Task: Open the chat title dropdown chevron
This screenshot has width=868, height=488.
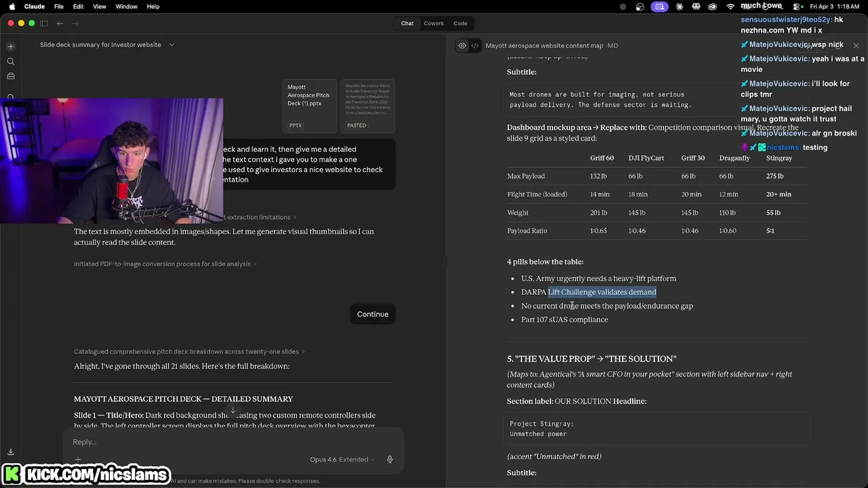Action: [x=172, y=45]
